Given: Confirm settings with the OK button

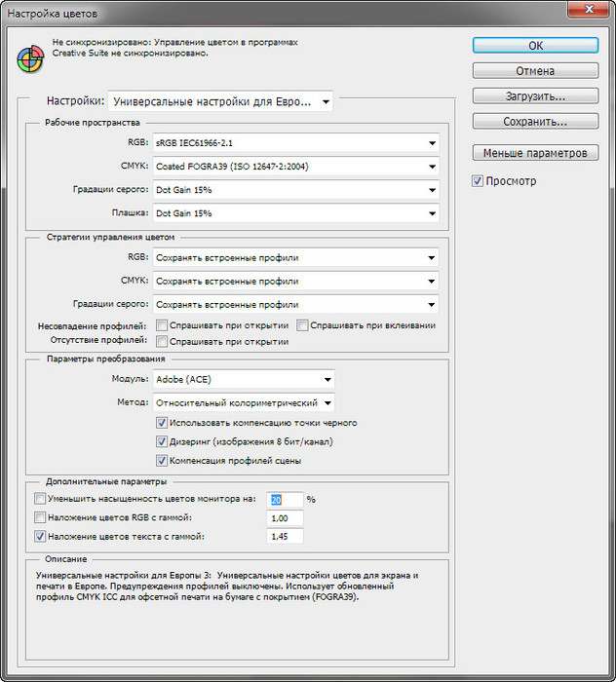Looking at the screenshot, I should pos(535,46).
